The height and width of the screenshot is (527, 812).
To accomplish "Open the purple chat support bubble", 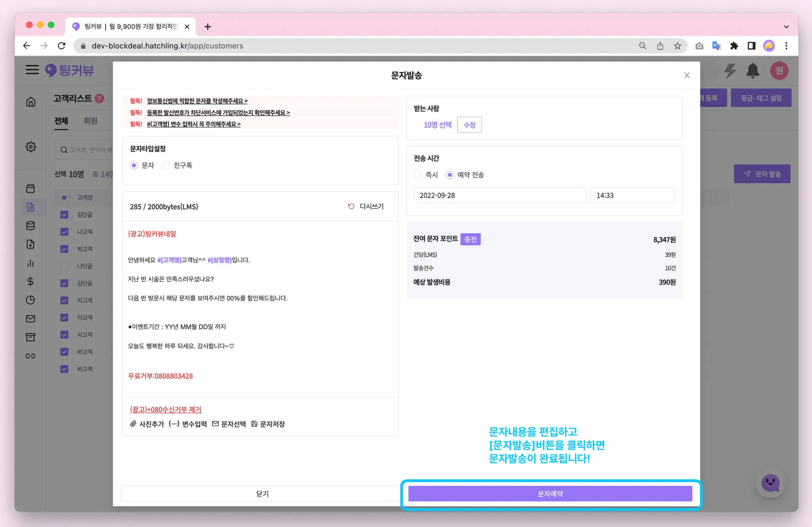I will pos(770,483).
